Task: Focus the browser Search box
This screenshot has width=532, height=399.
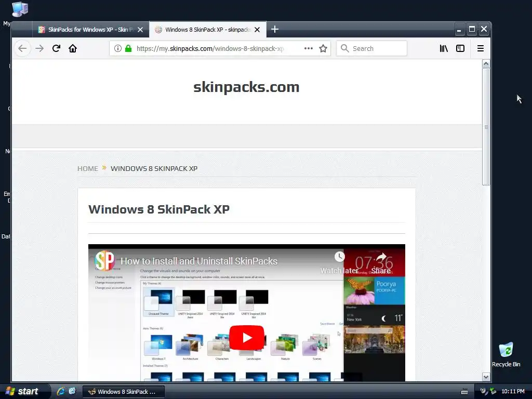Action: [x=372, y=48]
